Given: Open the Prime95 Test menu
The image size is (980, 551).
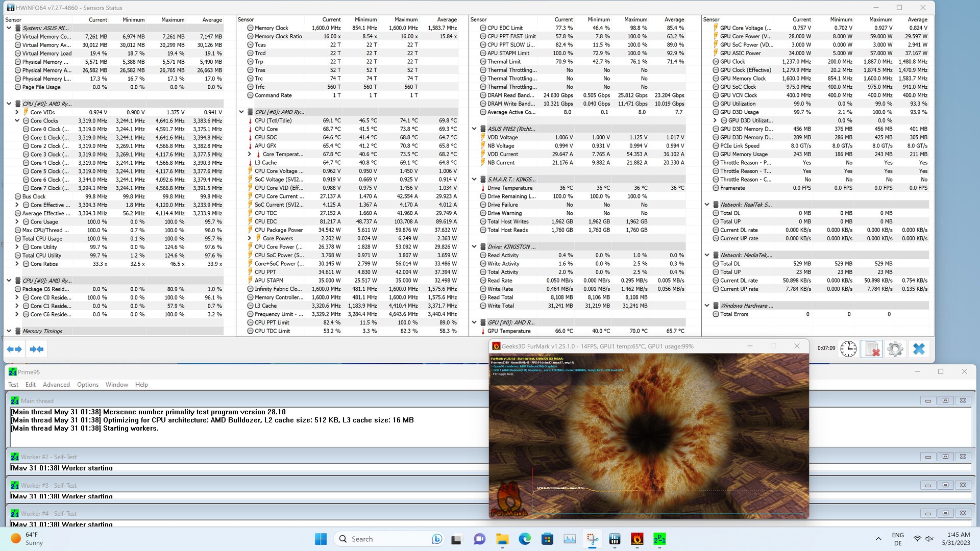Looking at the screenshot, I should [13, 385].
